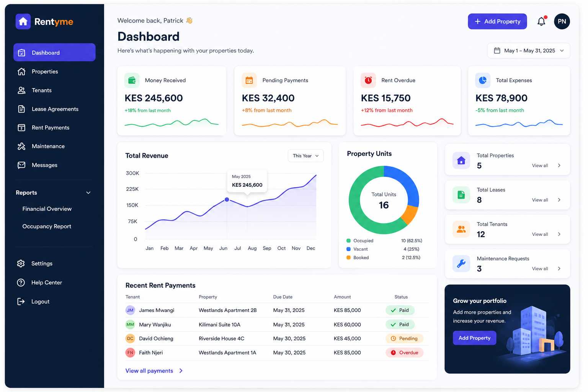
Task: Click the Add Property button
Action: click(x=497, y=21)
